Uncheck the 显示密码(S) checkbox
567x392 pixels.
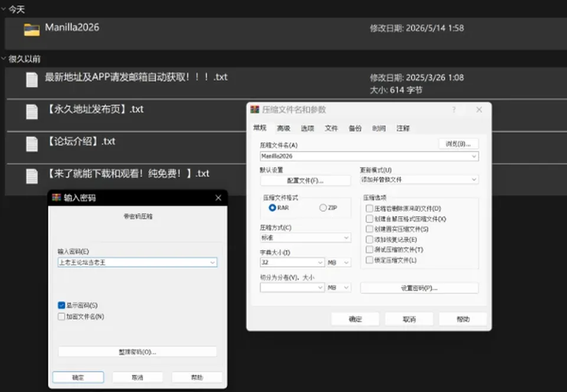pyautogui.click(x=61, y=305)
